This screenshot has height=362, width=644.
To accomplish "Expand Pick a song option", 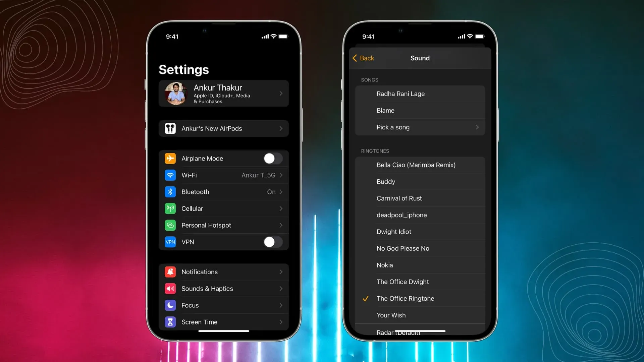I will tap(477, 127).
